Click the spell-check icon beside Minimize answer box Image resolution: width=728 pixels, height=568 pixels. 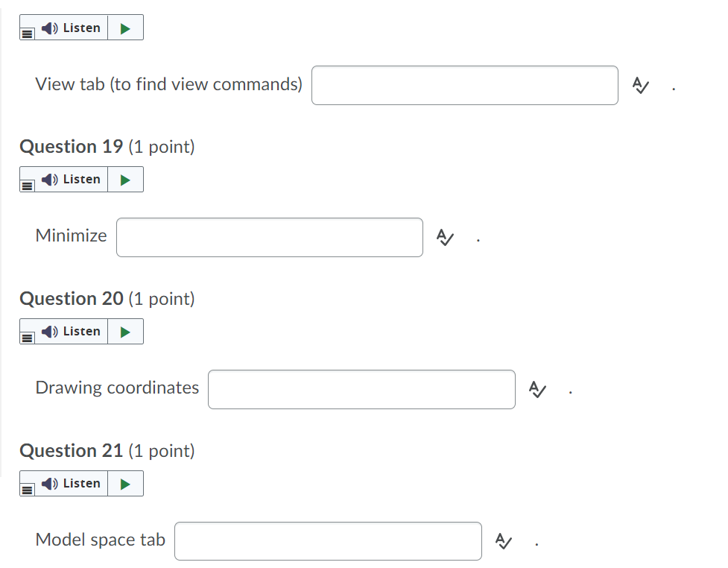tap(444, 237)
